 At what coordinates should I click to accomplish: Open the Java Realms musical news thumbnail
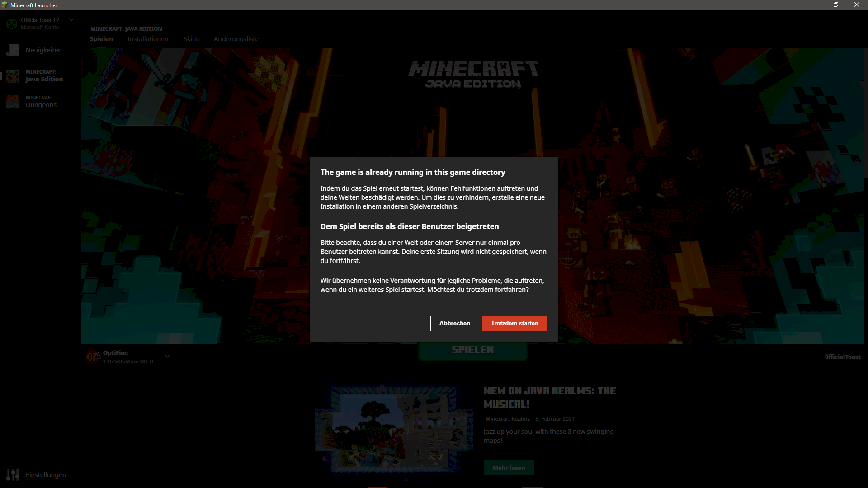(x=394, y=429)
